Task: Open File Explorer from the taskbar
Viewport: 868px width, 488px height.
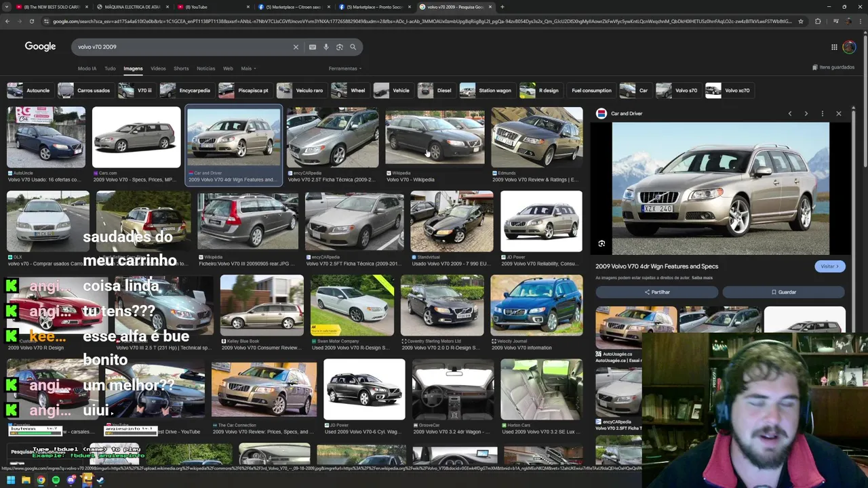Action: coord(26,481)
